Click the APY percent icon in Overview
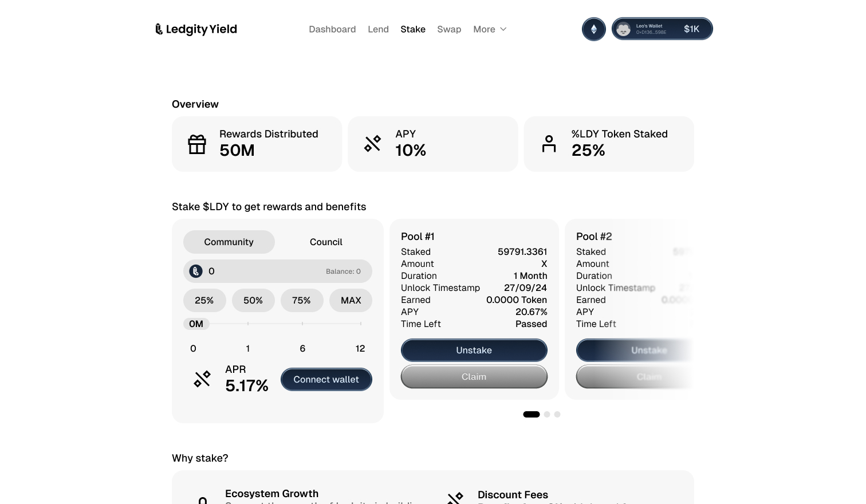The image size is (866, 504). click(373, 144)
